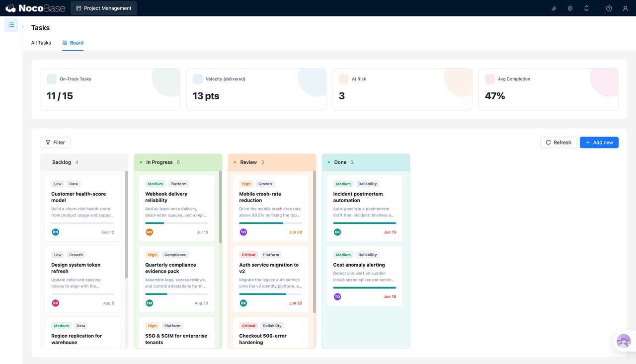This screenshot has width=636, height=364.
Task: Click the Aug 12 due date
Action: 108,232
